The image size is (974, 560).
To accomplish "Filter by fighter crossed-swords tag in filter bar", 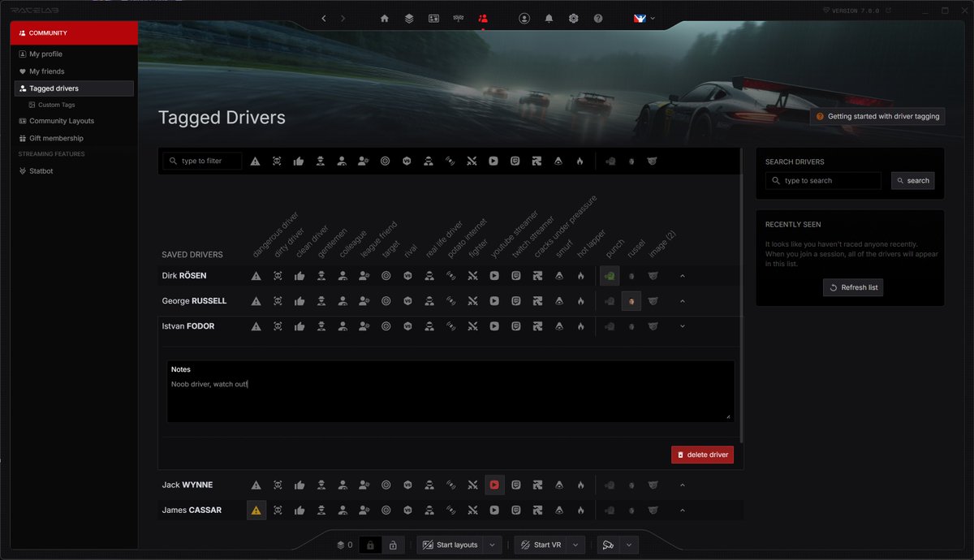I will (x=472, y=161).
